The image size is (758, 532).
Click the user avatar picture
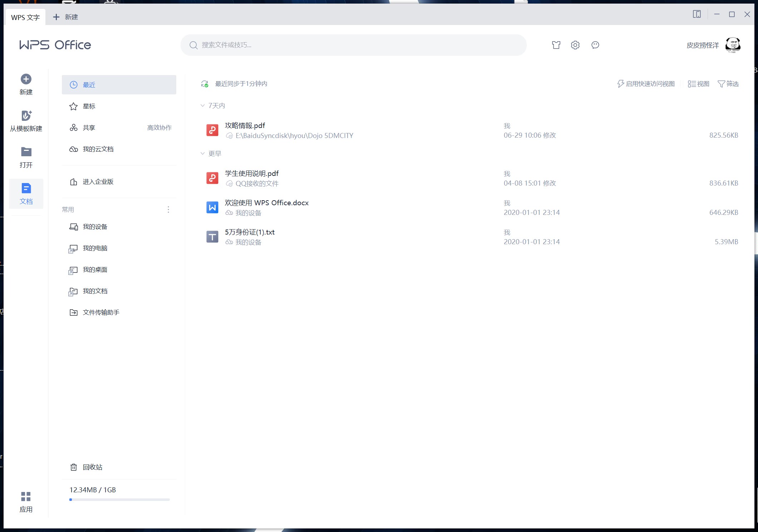pyautogui.click(x=733, y=45)
